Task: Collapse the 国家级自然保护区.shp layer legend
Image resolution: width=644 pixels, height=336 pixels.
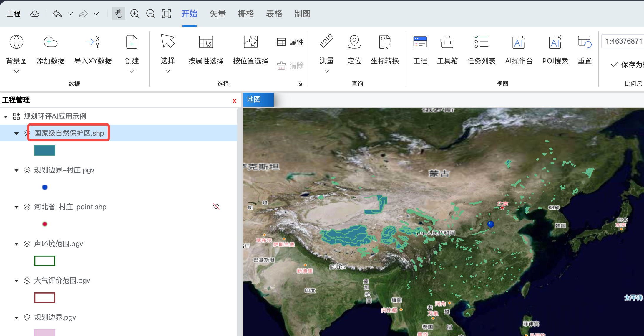Action: pyautogui.click(x=16, y=134)
